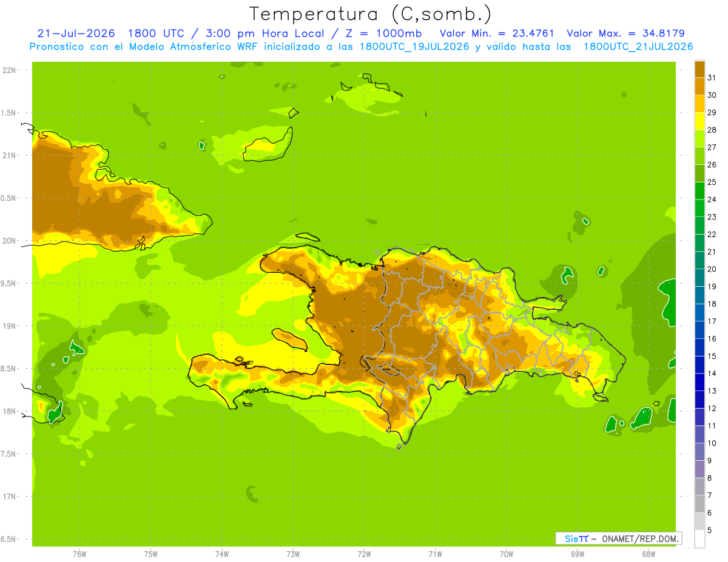The width and height of the screenshot is (728, 562).
Task: Click the legend value '24'
Action: pyautogui.click(x=712, y=199)
